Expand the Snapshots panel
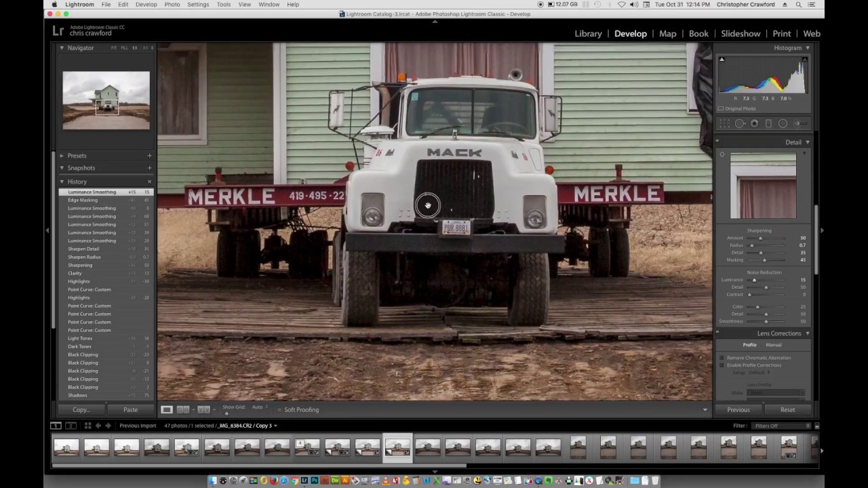Viewport: 868px width, 488px height. 62,168
